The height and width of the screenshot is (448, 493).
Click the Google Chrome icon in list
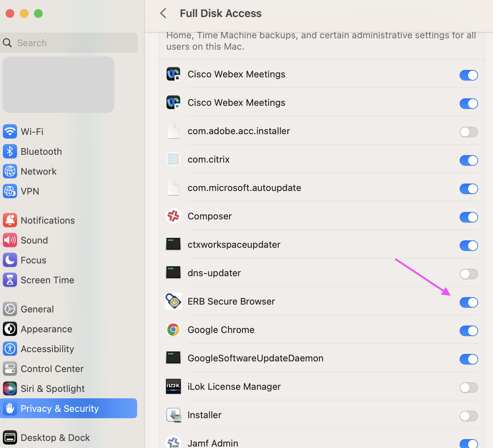(x=173, y=330)
